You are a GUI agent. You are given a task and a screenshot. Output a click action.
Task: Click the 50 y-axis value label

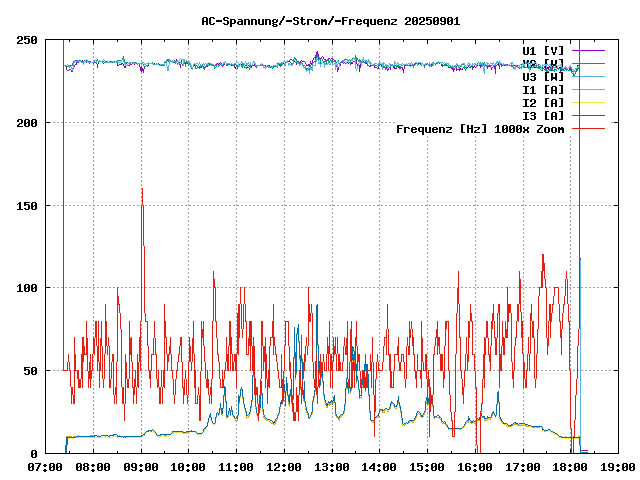coord(30,371)
